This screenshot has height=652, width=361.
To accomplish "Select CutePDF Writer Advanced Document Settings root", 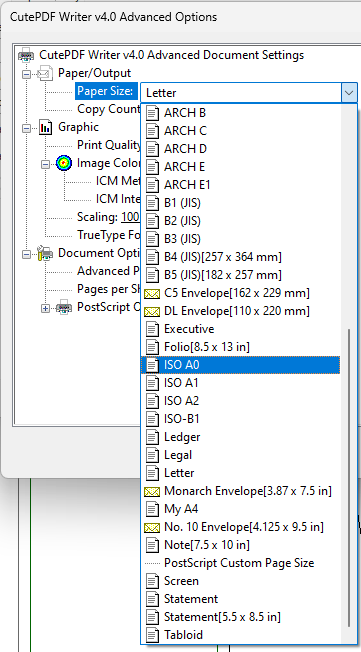I will click(171, 55).
